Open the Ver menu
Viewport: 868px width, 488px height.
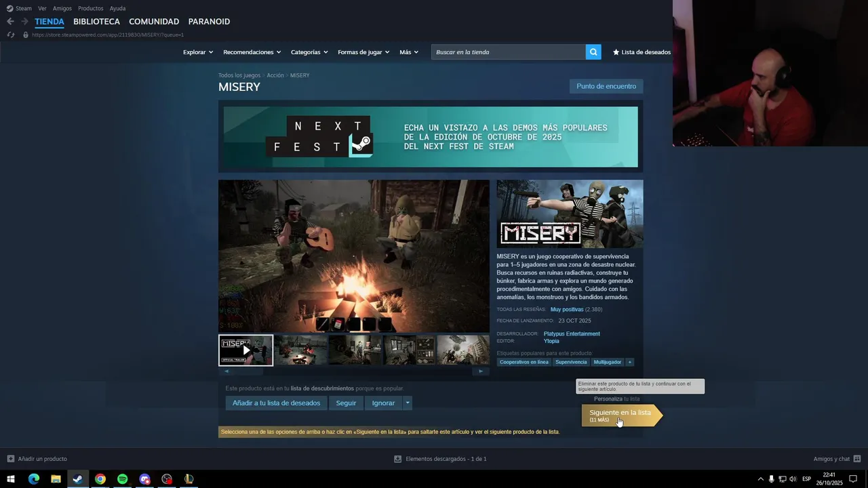pos(42,8)
